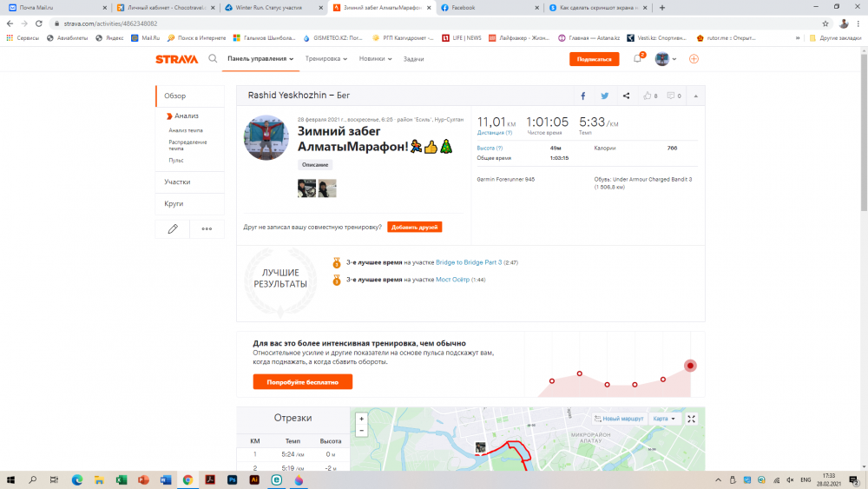Zoom in on map with plus button
The image size is (868, 489).
click(361, 419)
